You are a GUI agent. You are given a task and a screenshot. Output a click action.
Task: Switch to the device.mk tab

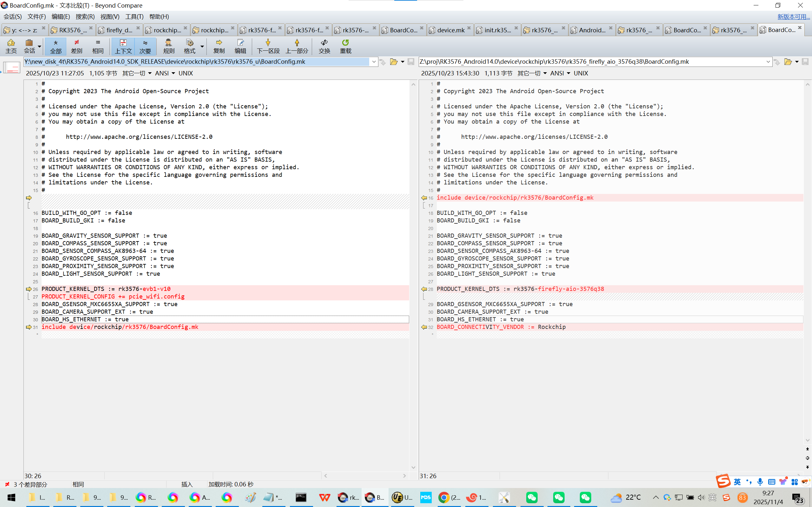click(450, 30)
